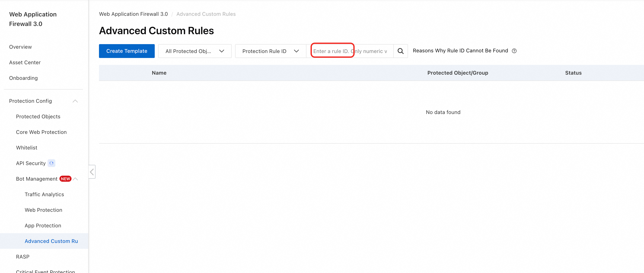Click the Status column header

(574, 73)
